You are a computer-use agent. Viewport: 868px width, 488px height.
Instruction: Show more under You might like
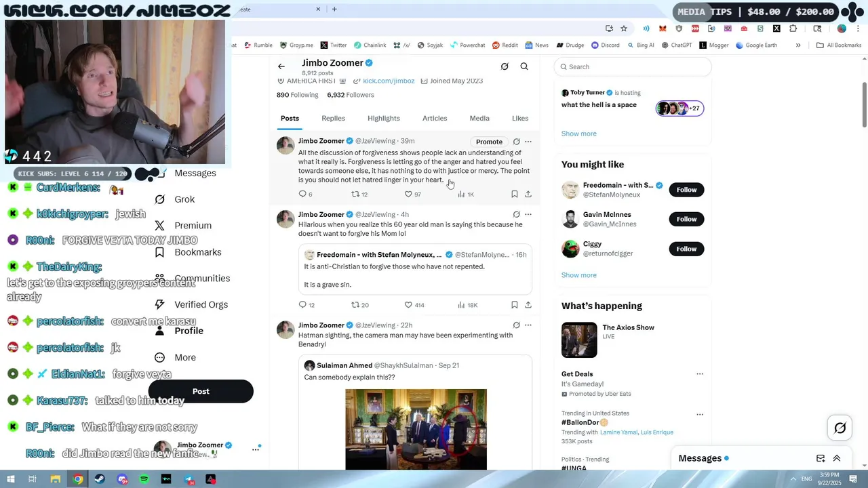[x=579, y=275]
